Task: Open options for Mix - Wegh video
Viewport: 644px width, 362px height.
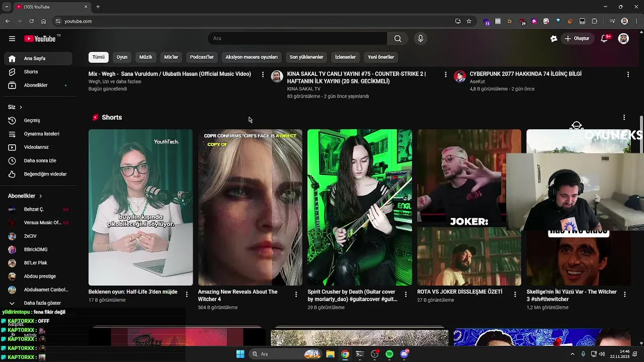Action: [263, 74]
